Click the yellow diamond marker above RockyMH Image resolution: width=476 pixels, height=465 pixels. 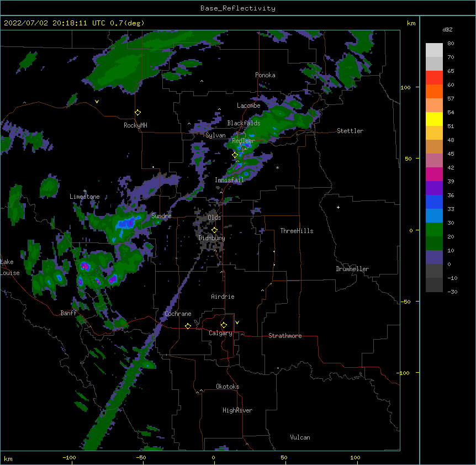coord(138,113)
